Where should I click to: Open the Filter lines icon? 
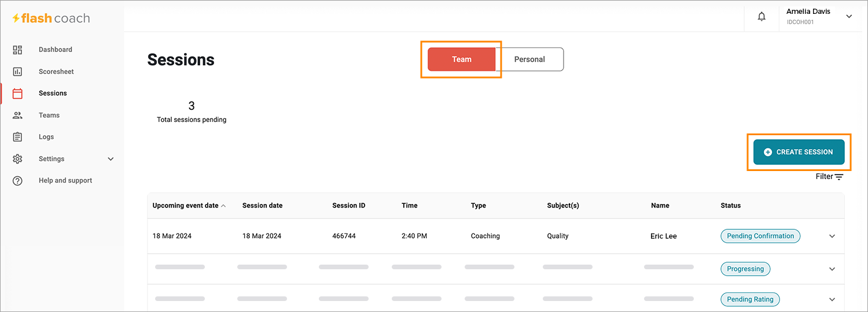click(x=839, y=177)
